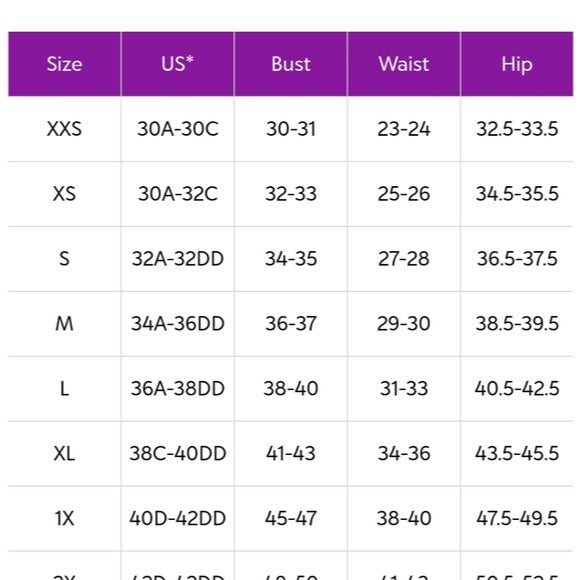Click the 32A-32DD US size cell

(178, 259)
